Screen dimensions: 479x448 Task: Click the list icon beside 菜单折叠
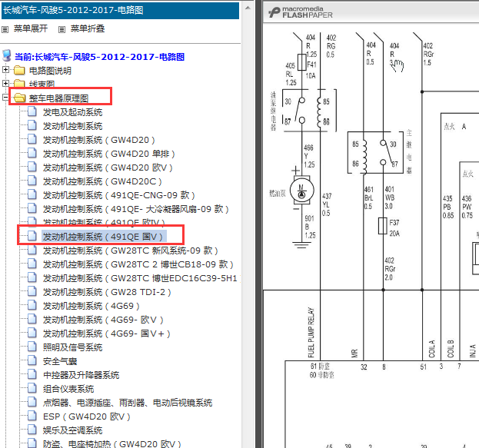(62, 30)
